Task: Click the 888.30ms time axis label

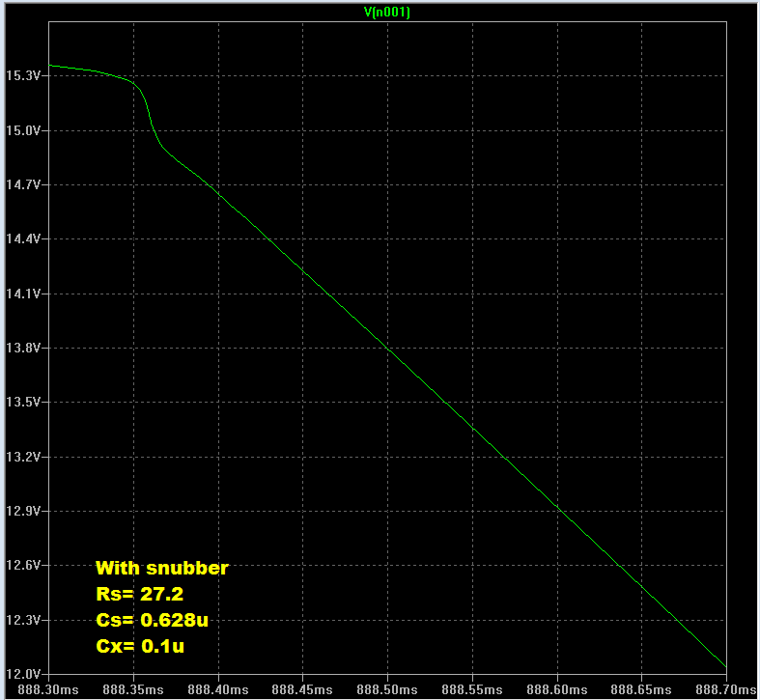Action: (x=48, y=689)
